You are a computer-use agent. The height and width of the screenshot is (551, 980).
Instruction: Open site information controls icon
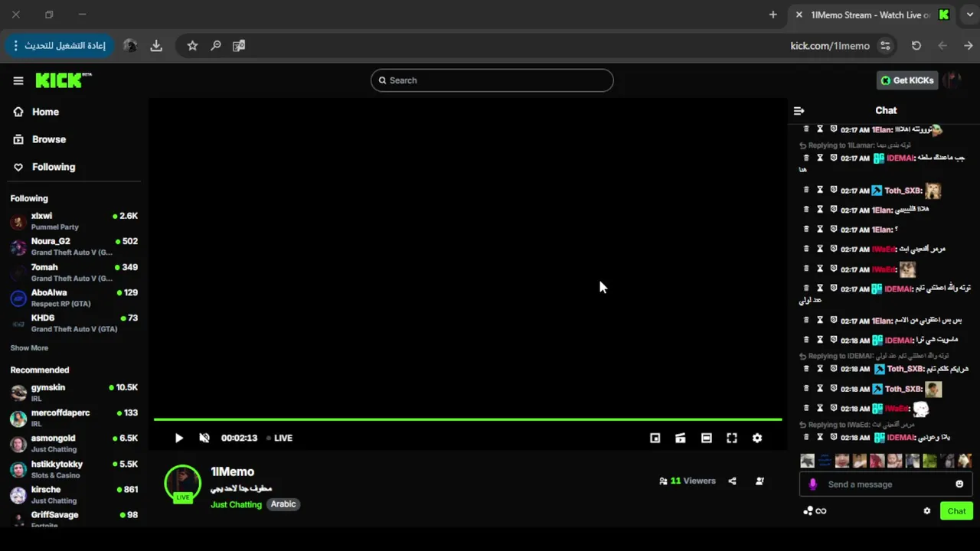[x=886, y=46]
